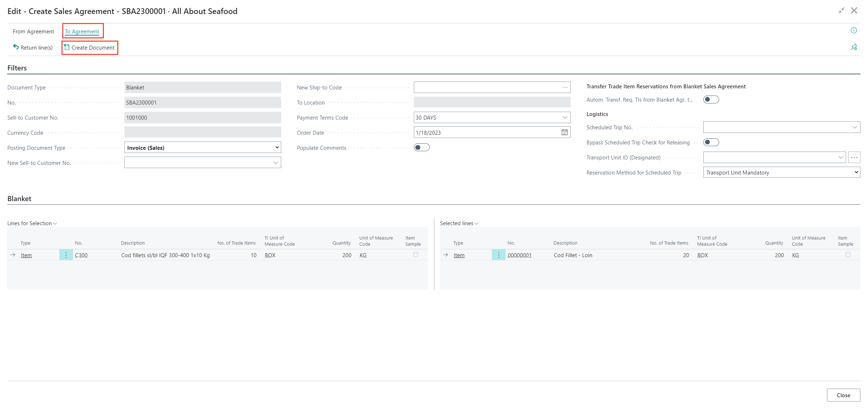The image size is (868, 408).
Task: Click the Close button
Action: click(x=843, y=395)
